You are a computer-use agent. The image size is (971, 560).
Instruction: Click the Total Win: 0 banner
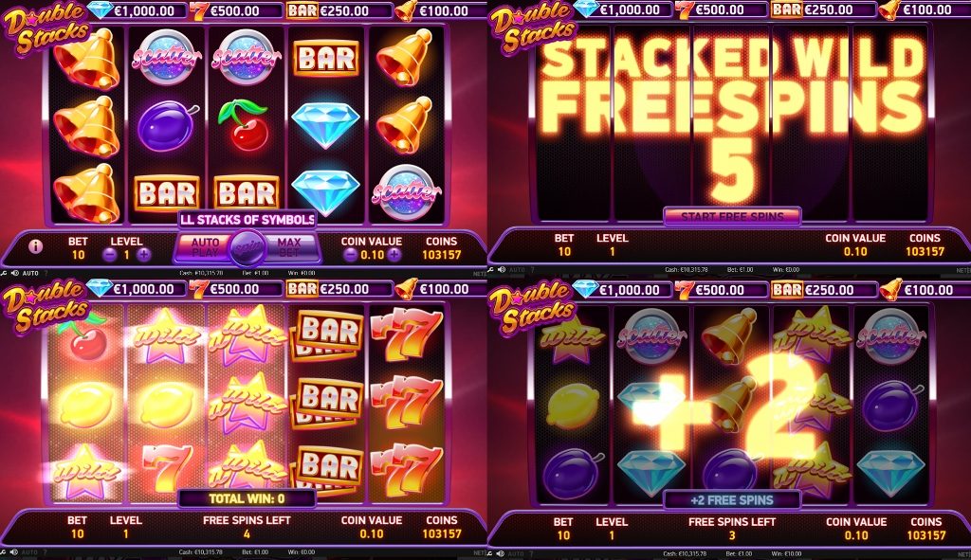point(247,498)
